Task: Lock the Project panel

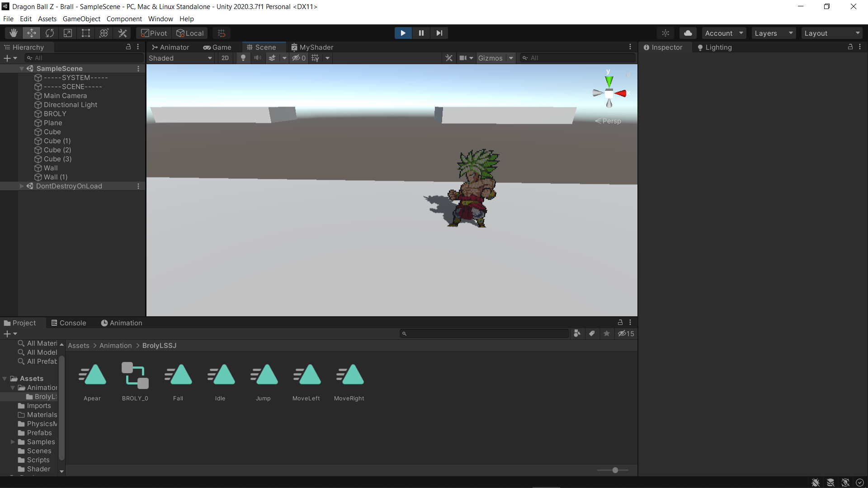Action: click(620, 322)
